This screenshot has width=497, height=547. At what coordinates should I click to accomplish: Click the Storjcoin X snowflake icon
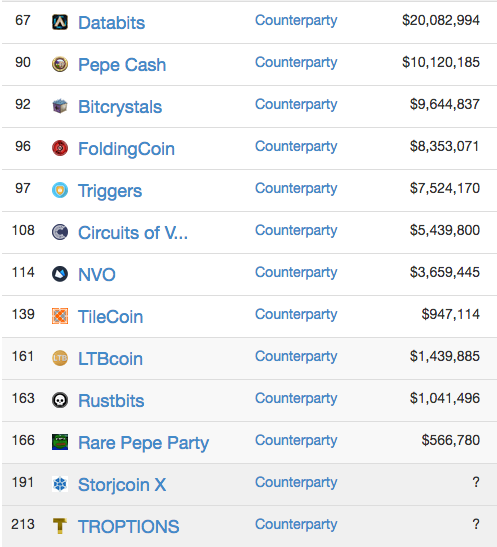point(60,484)
